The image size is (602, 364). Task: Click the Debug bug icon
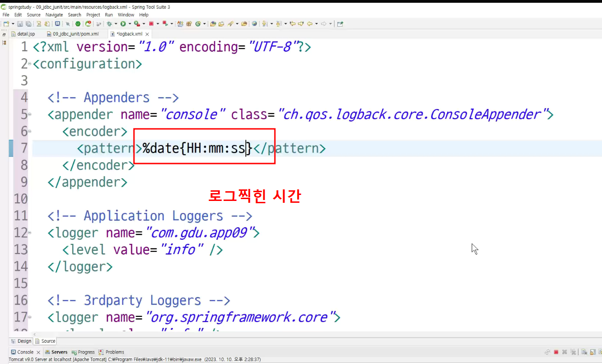point(109,24)
